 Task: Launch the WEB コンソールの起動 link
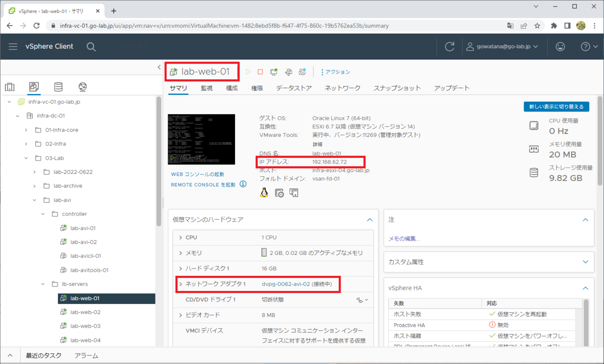click(198, 174)
